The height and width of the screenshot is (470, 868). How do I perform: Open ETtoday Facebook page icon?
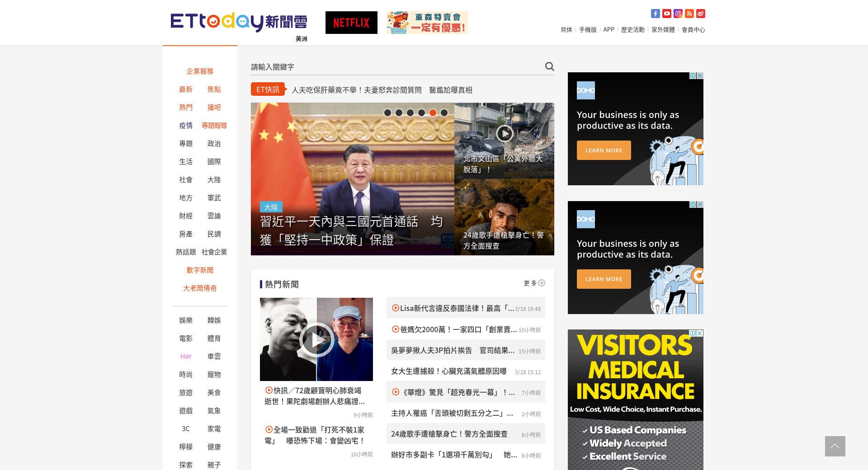click(655, 14)
